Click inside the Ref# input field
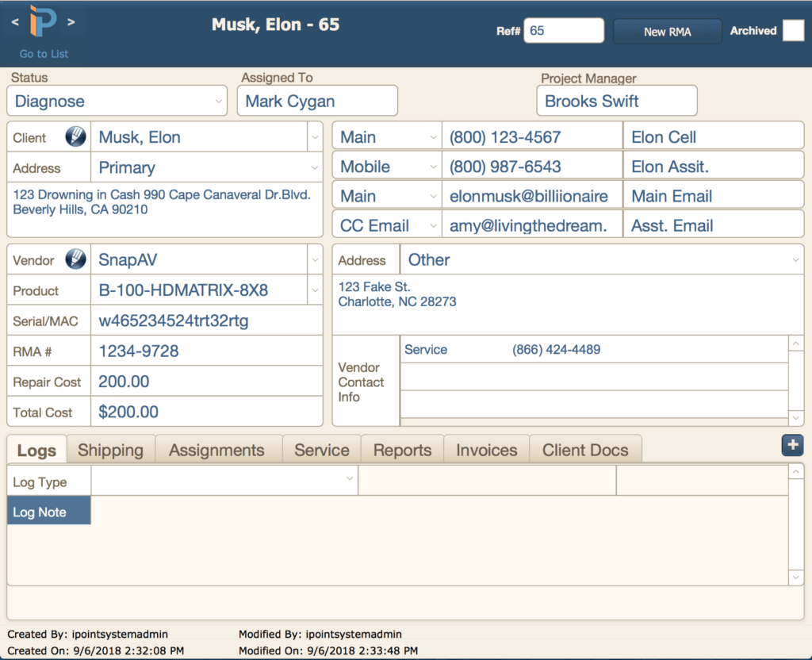Viewport: 812px width, 660px height. [x=564, y=30]
